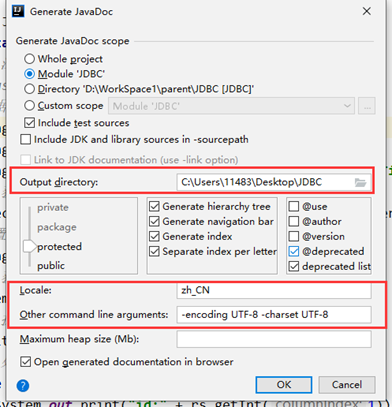
Task: Set visibility slider to private level
Action: [53, 207]
